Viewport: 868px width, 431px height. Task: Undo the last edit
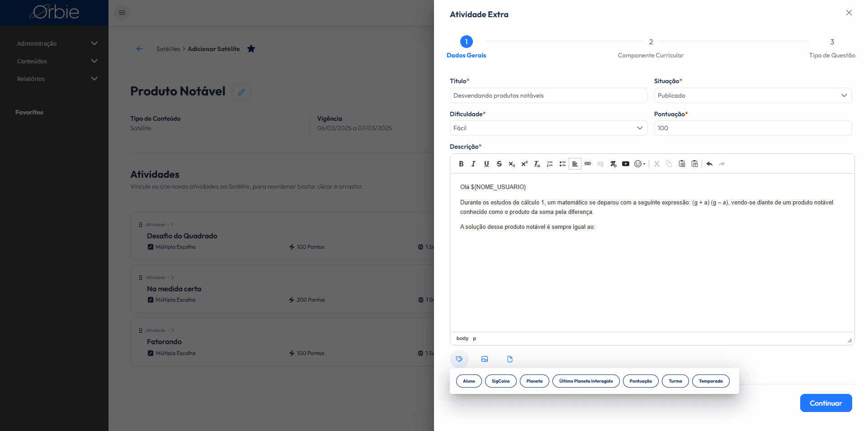pyautogui.click(x=709, y=164)
